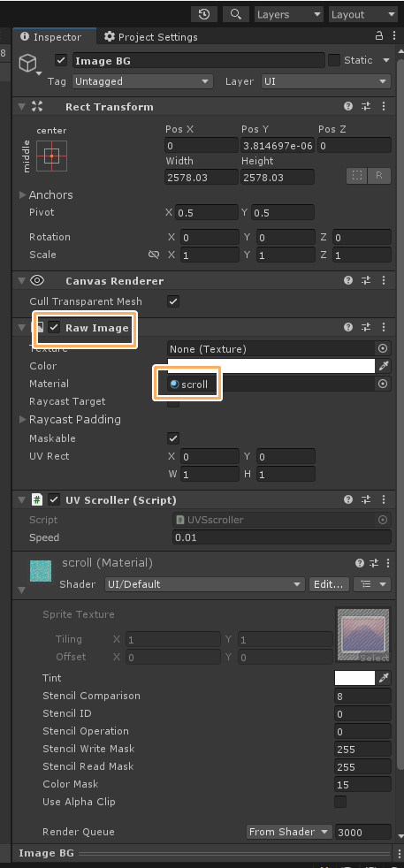
Task: Expand the Raycast Padding foldout
Action: pyautogui.click(x=23, y=420)
